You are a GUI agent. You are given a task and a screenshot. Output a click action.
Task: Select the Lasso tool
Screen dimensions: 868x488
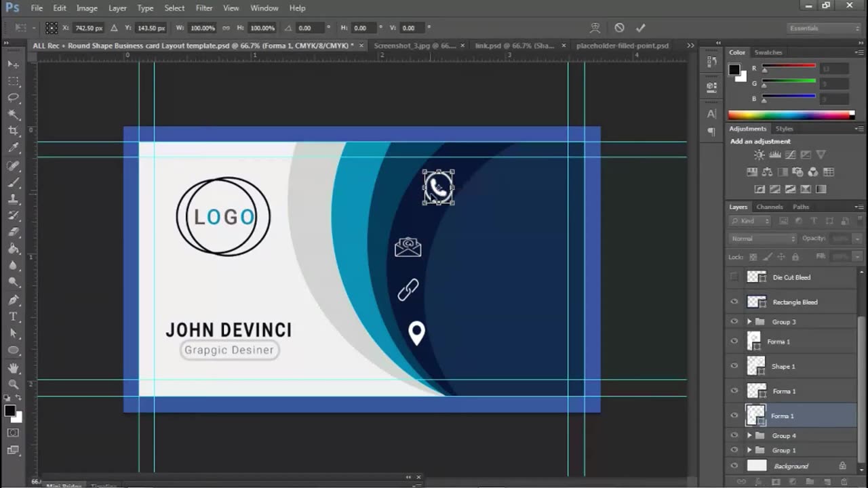click(x=14, y=98)
